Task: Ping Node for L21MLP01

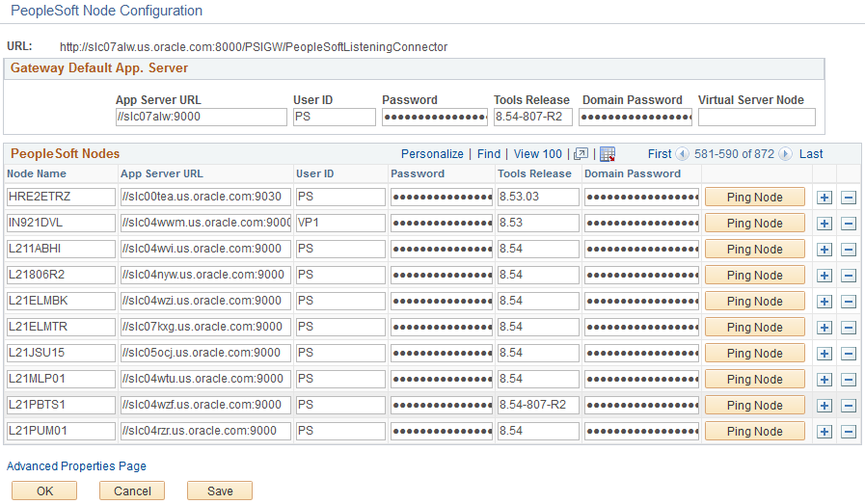Action: 755,380
